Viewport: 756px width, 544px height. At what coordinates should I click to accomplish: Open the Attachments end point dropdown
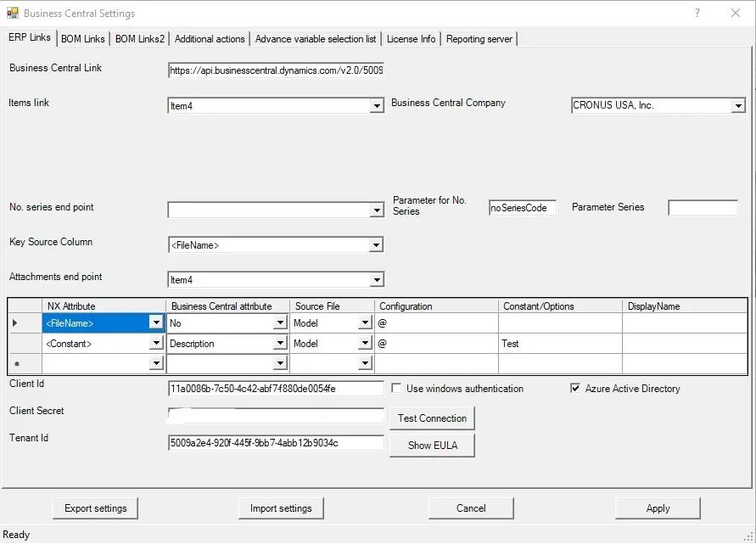coord(377,279)
